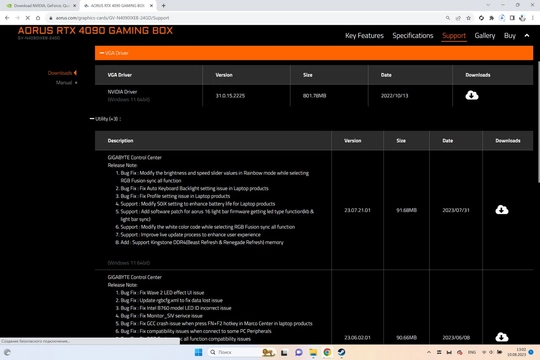Close the AORUS RTX 4090 tab

pyautogui.click(x=151, y=6)
